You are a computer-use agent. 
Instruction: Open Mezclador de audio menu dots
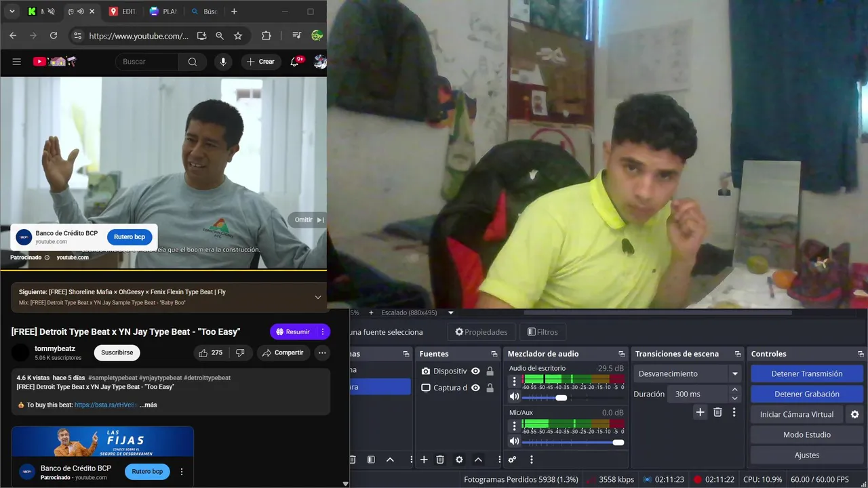click(x=531, y=460)
